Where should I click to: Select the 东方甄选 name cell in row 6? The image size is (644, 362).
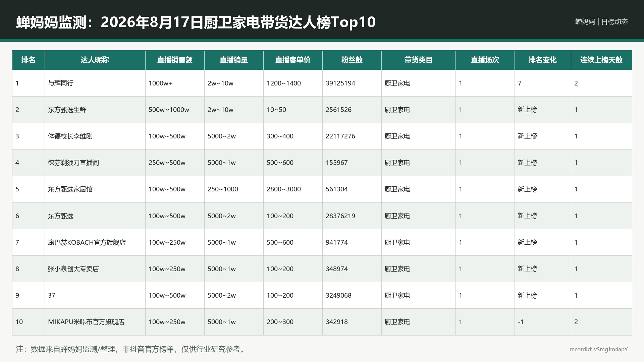95,216
